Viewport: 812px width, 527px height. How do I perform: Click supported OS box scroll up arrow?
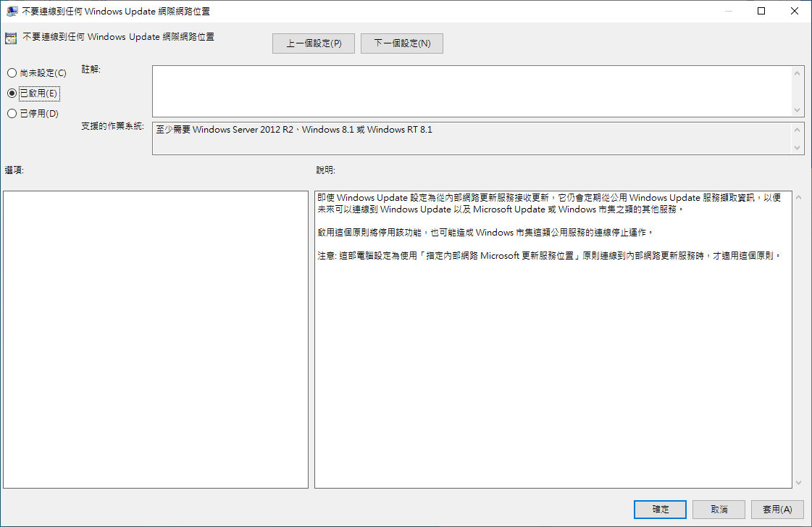797,130
